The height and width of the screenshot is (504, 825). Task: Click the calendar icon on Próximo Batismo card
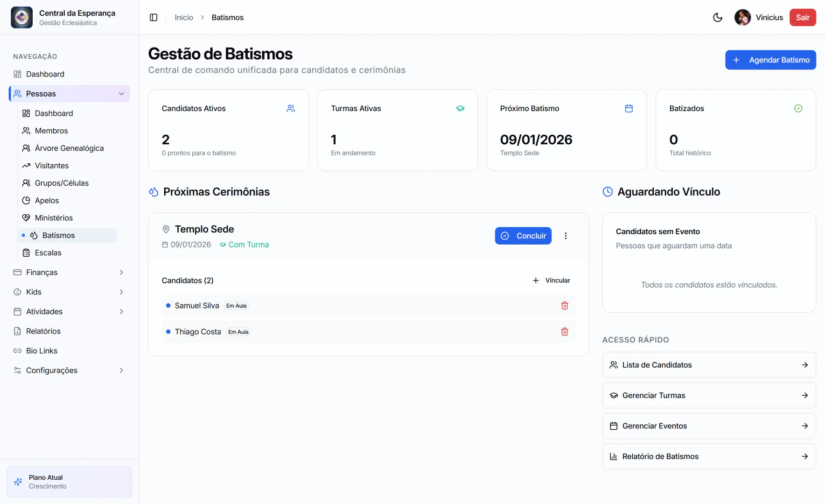(629, 108)
